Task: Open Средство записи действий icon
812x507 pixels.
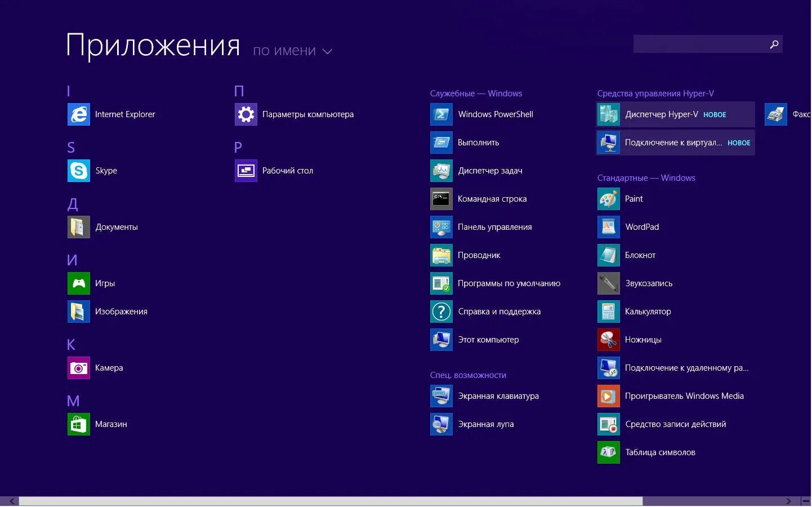Action: (x=609, y=424)
